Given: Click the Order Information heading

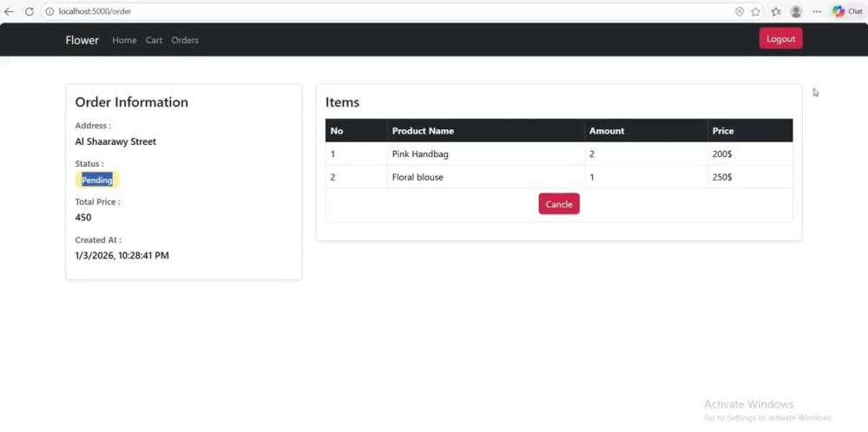Looking at the screenshot, I should pyautogui.click(x=132, y=101).
